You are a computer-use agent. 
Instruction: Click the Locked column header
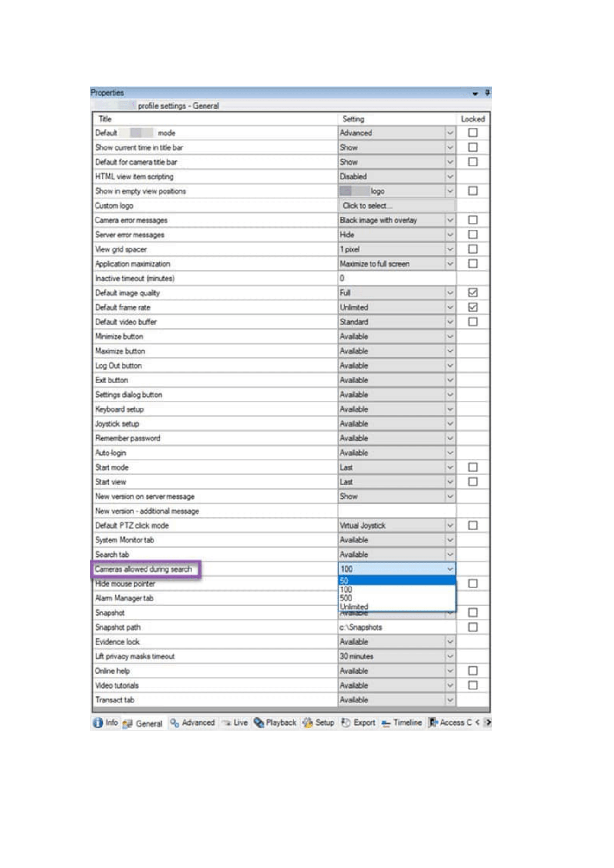point(473,119)
